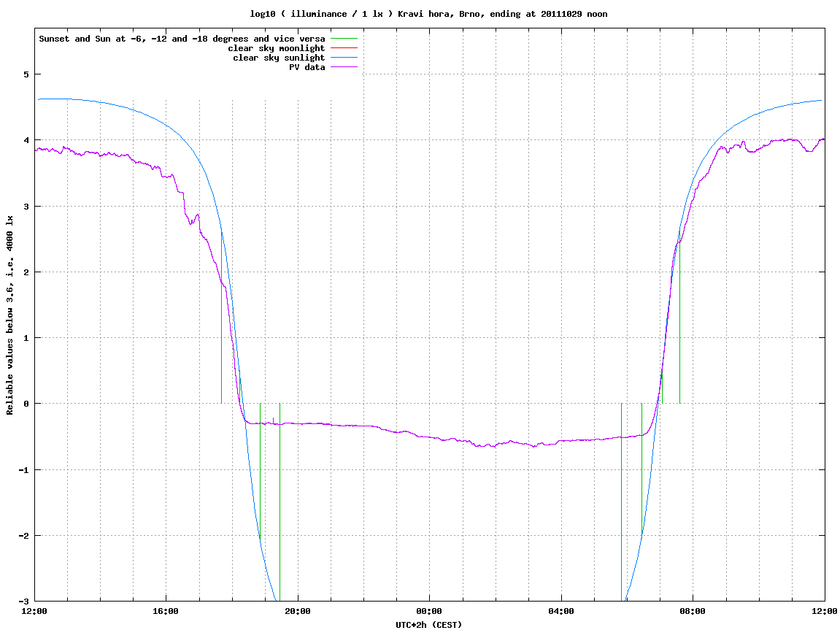Viewport: 840px width, 630px height.
Task: Click the x-axis label '16:00'
Action: coord(166,611)
